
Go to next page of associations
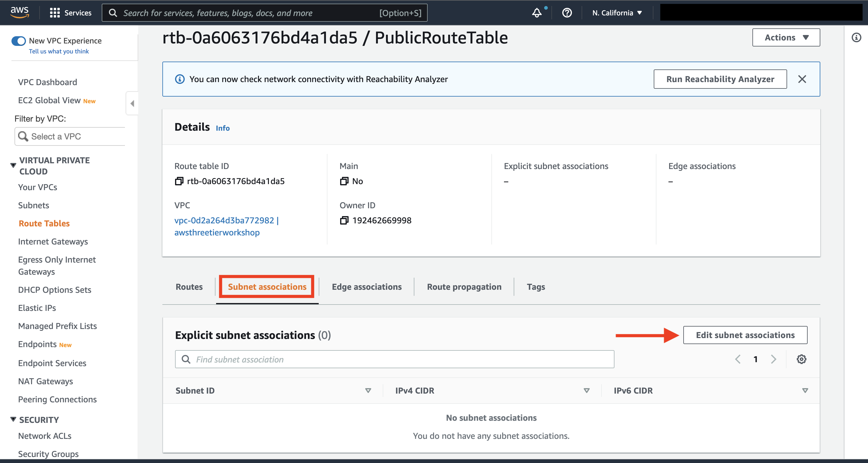pos(773,359)
